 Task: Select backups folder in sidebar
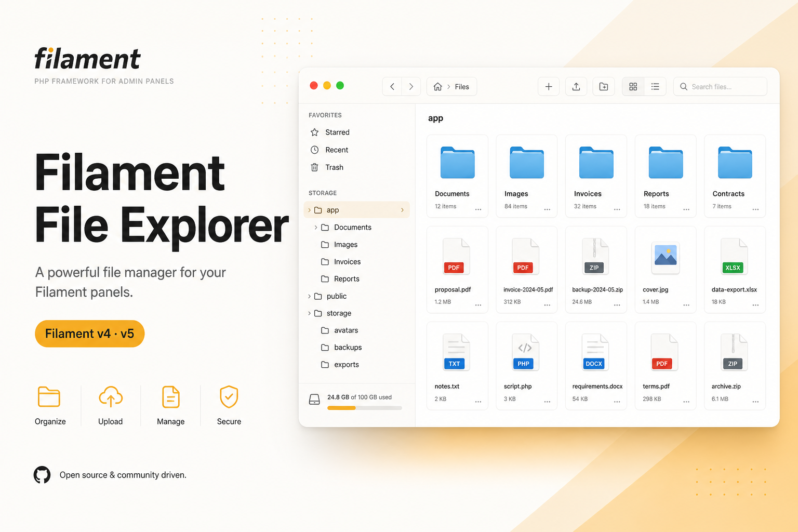(348, 348)
